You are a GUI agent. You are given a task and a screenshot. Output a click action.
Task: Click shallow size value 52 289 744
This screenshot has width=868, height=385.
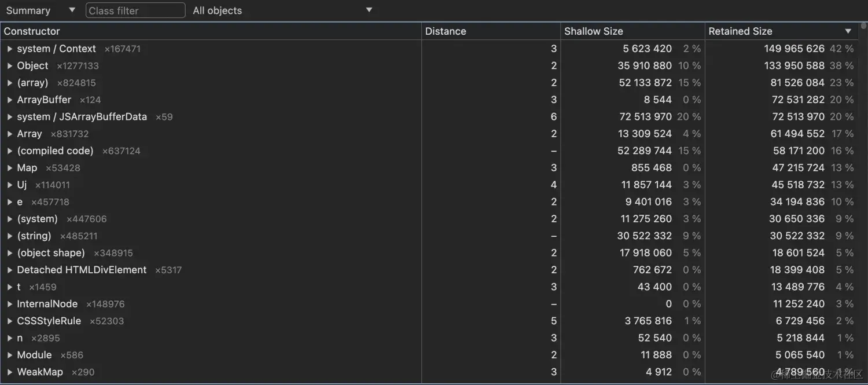tap(645, 151)
